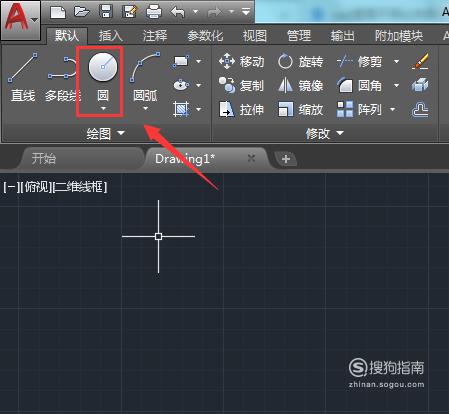This screenshot has width=449, height=414.
Task: Switch to the 视图 ribbon tab
Action: [x=255, y=35]
